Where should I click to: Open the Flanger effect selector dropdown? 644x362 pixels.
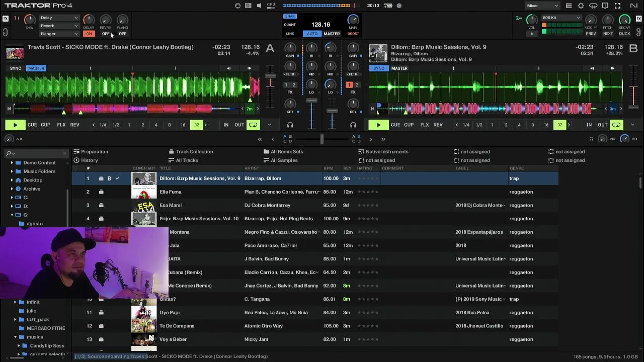click(59, 34)
